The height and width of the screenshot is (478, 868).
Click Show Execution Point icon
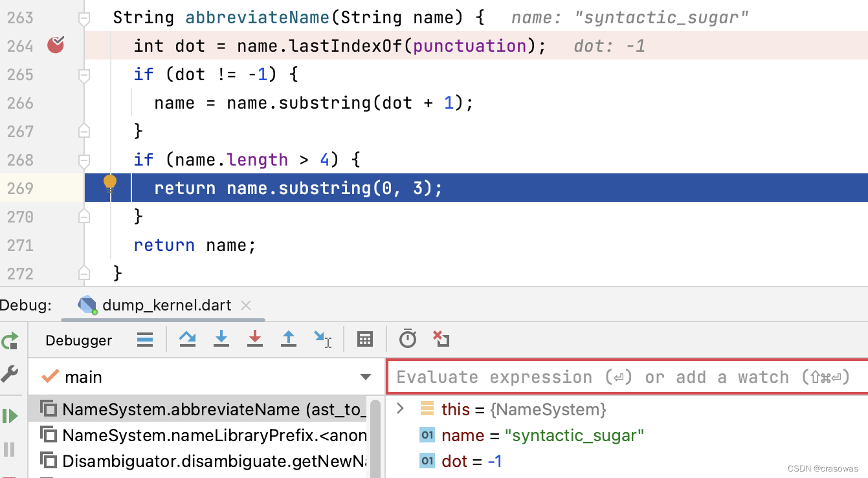click(x=145, y=339)
